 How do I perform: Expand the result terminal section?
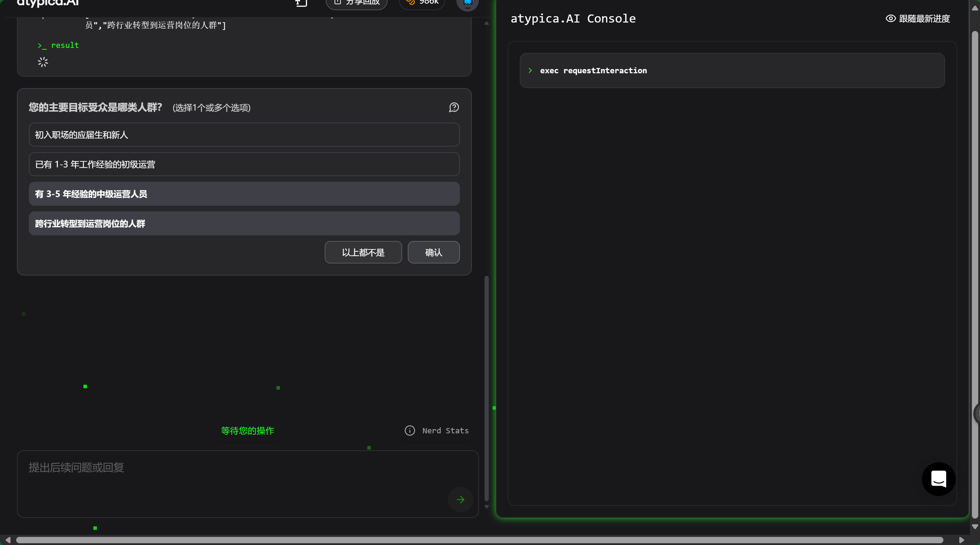tap(58, 45)
